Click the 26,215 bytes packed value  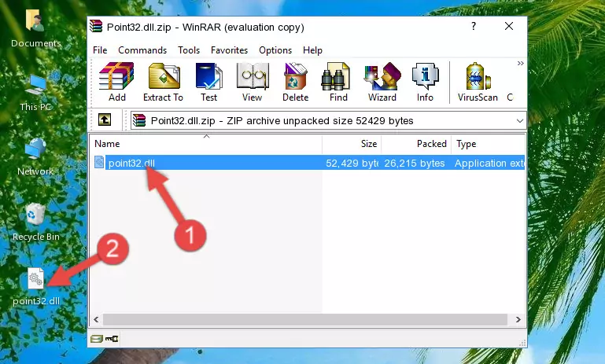pos(415,163)
